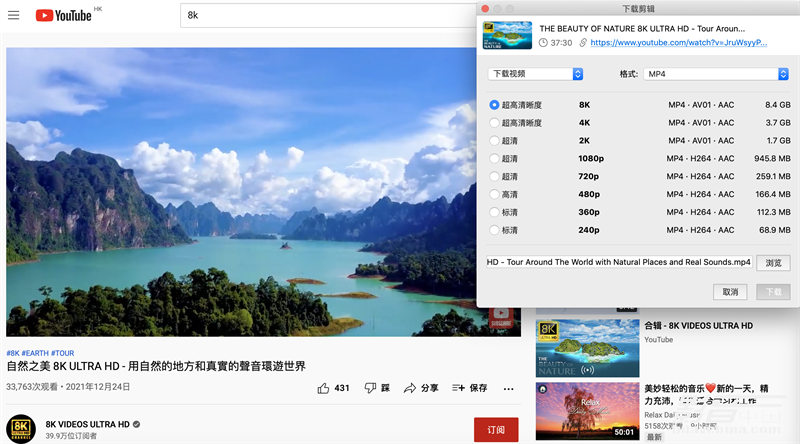The width and height of the screenshot is (800, 444).
Task: Click the #EARTH hashtag link
Action: pos(35,353)
